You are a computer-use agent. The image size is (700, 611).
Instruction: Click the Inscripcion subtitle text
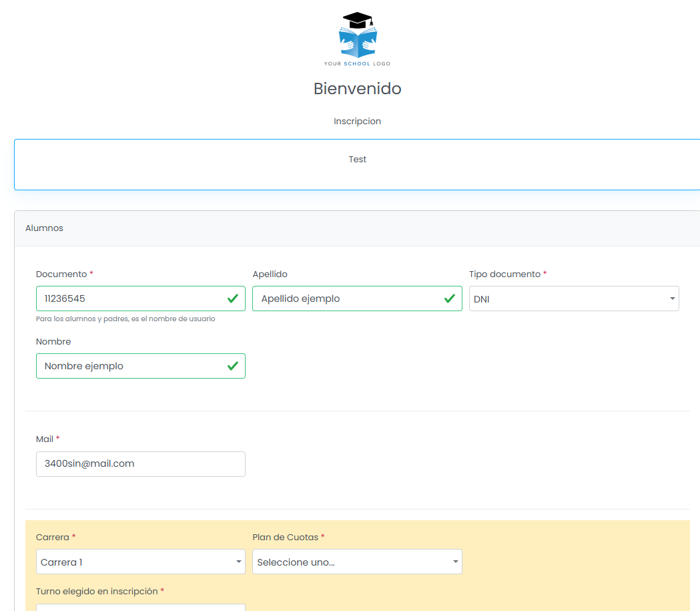(357, 121)
